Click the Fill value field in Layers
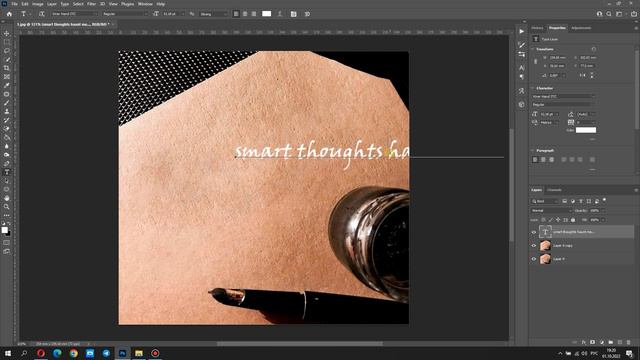Screen dimensions: 640x360 pos(595,220)
